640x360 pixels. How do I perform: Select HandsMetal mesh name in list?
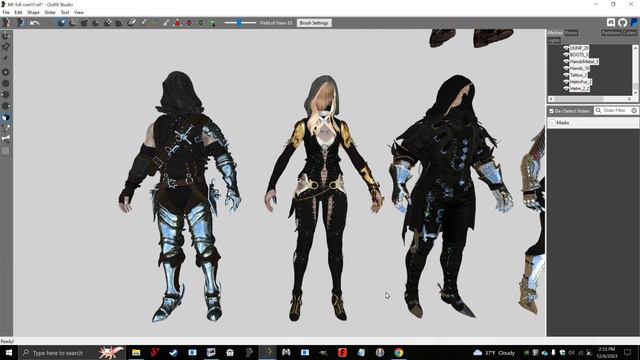click(x=584, y=62)
